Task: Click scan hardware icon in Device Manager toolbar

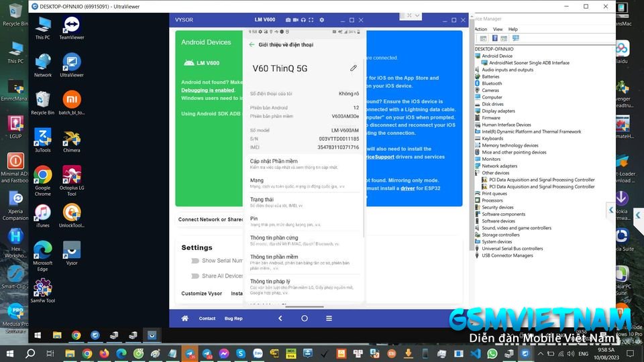Action: (x=516, y=38)
